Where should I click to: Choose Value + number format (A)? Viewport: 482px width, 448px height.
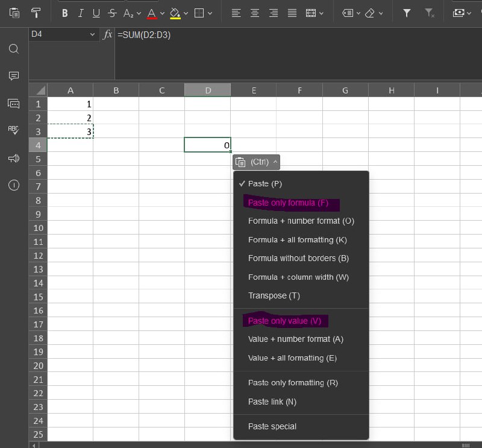click(301, 339)
